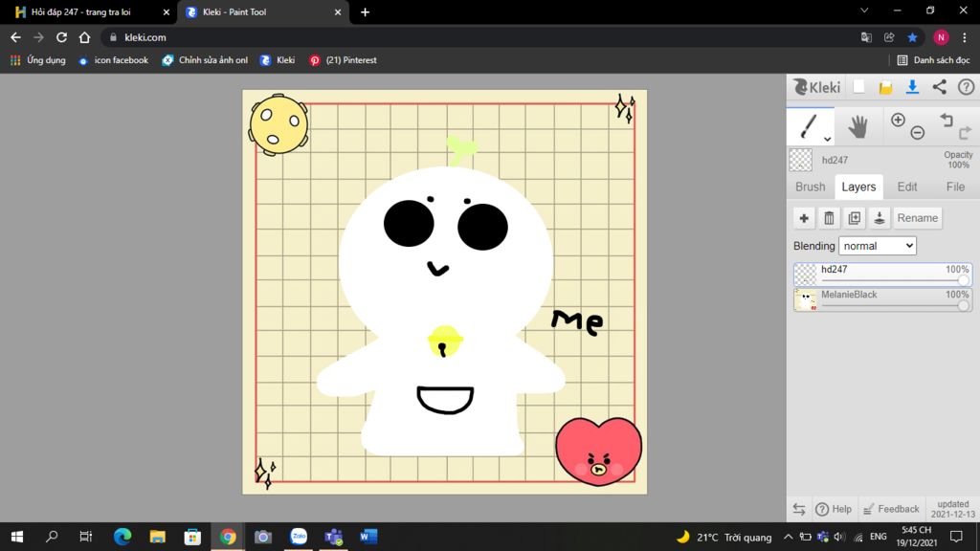Open Windows Start menu
The width and height of the screenshot is (980, 551).
pyautogui.click(x=17, y=537)
